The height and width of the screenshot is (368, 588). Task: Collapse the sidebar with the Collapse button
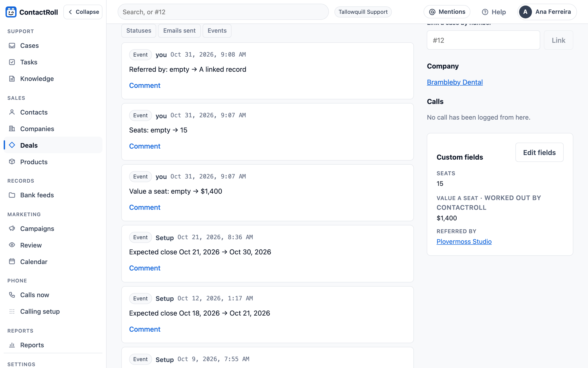click(83, 12)
